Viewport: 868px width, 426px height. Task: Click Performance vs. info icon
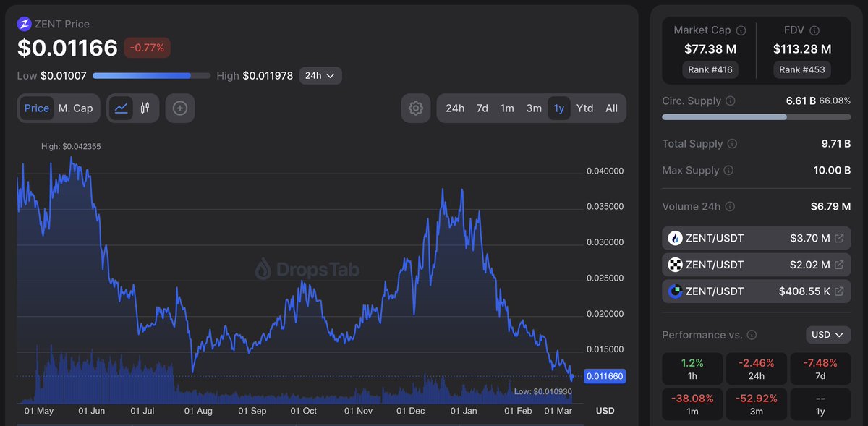[752, 335]
